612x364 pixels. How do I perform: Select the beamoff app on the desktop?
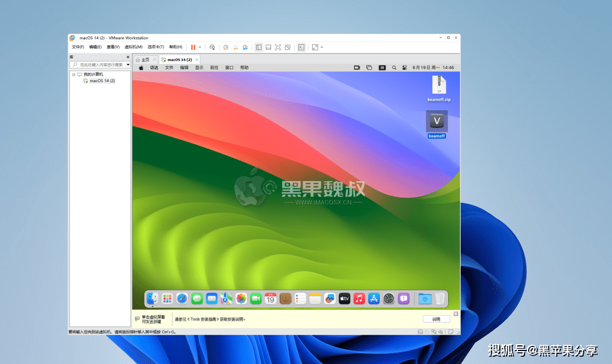437,125
